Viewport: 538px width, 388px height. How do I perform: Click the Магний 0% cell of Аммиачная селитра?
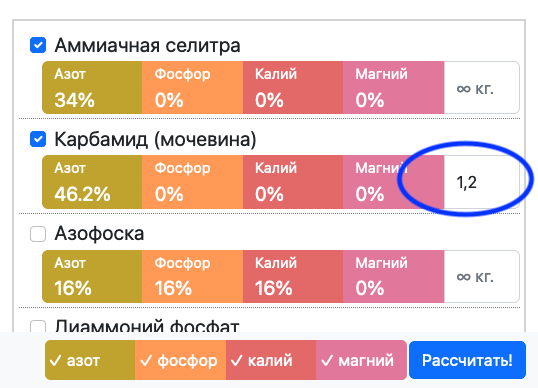coord(394,87)
